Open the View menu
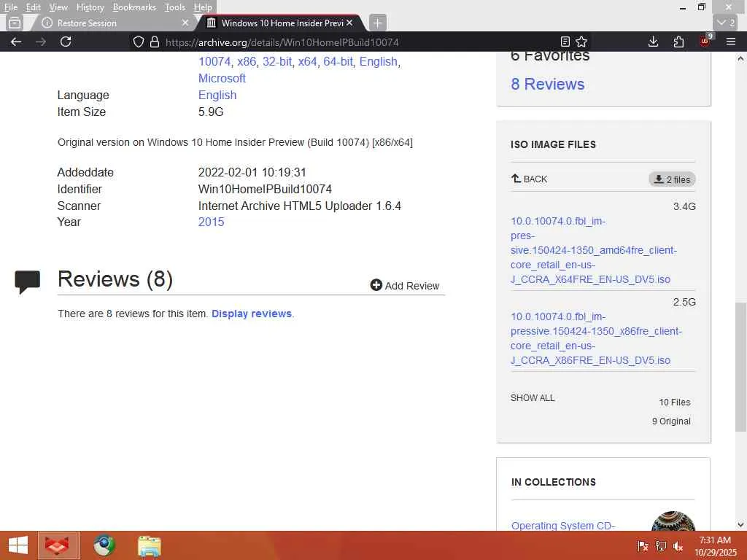 pos(58,7)
